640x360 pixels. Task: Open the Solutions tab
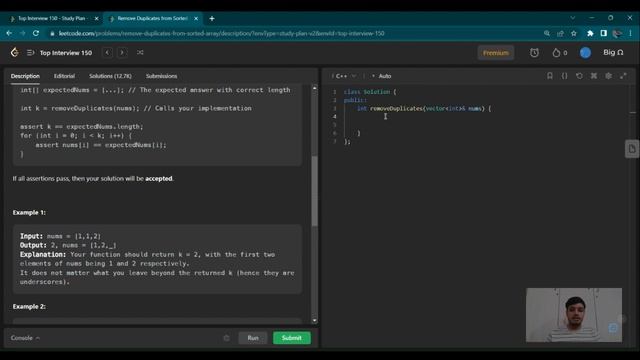coord(110,76)
